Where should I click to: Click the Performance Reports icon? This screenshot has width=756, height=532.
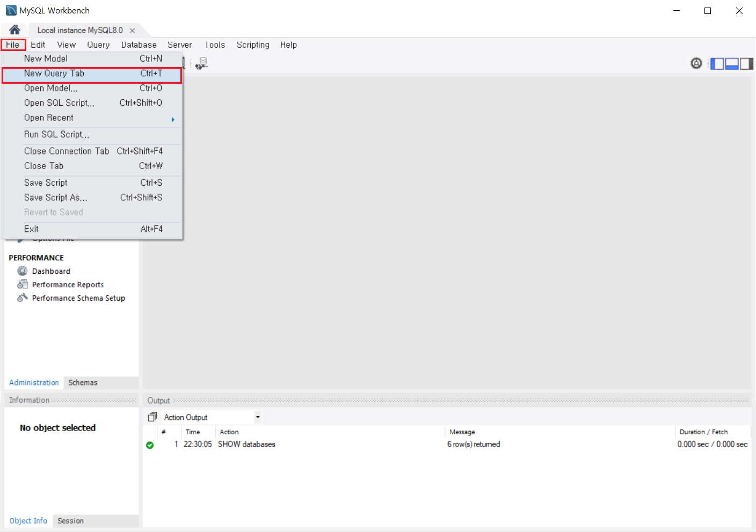tap(23, 285)
